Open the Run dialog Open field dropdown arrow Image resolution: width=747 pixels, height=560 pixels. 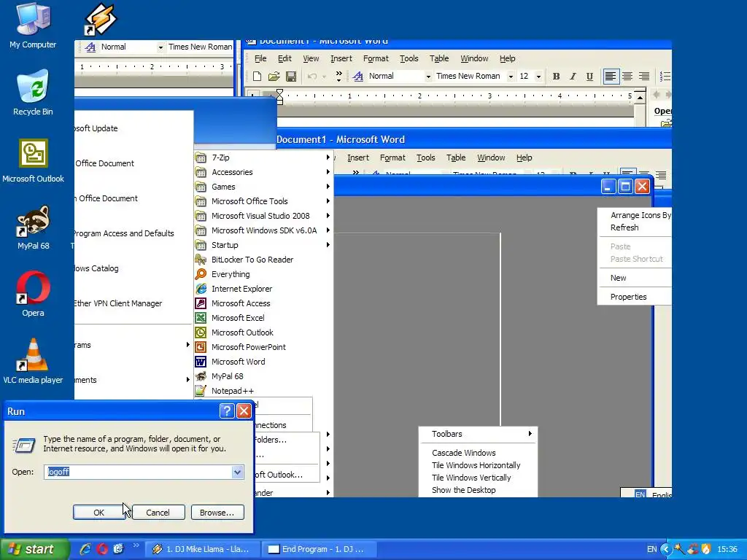(x=237, y=472)
